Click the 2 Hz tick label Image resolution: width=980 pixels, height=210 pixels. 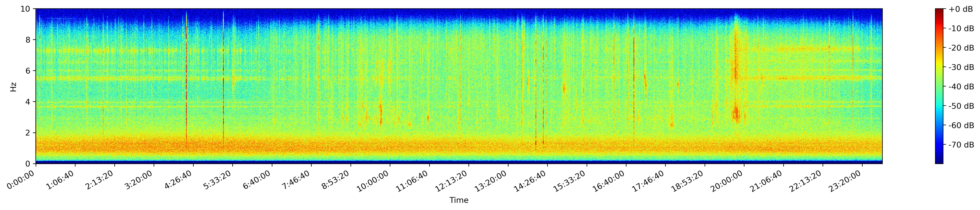[28, 133]
